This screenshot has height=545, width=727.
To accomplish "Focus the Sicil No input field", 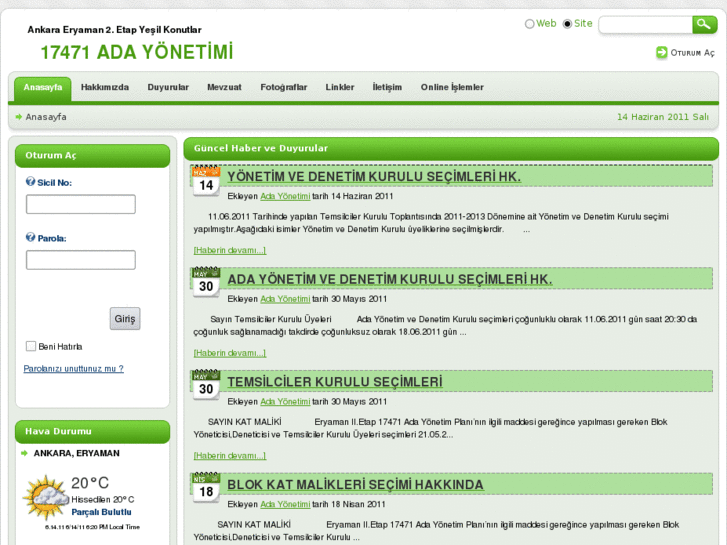I will pos(81,204).
